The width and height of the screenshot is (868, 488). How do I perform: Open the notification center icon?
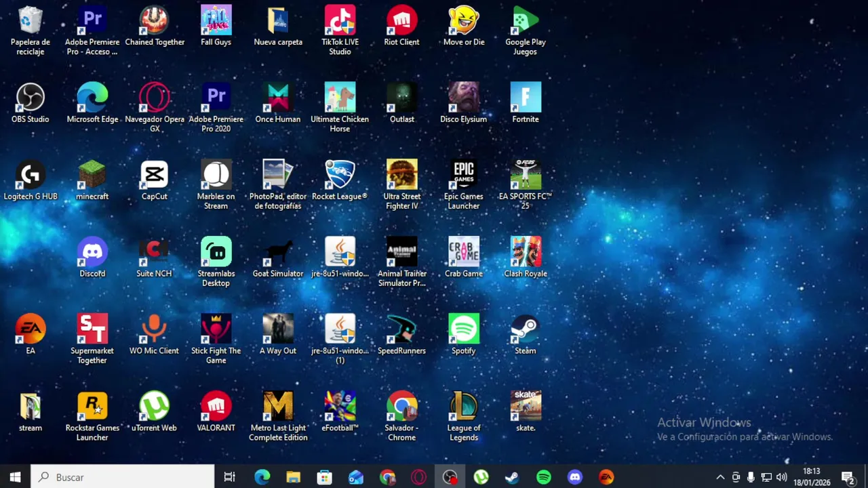(x=848, y=477)
